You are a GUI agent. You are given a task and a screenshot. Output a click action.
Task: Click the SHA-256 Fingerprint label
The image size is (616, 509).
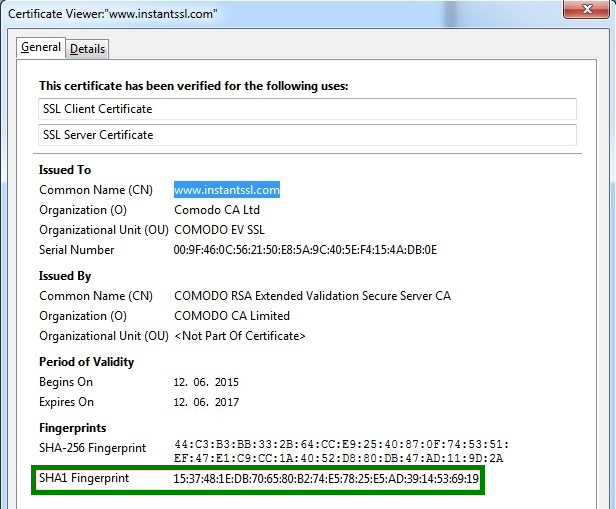[92, 448]
